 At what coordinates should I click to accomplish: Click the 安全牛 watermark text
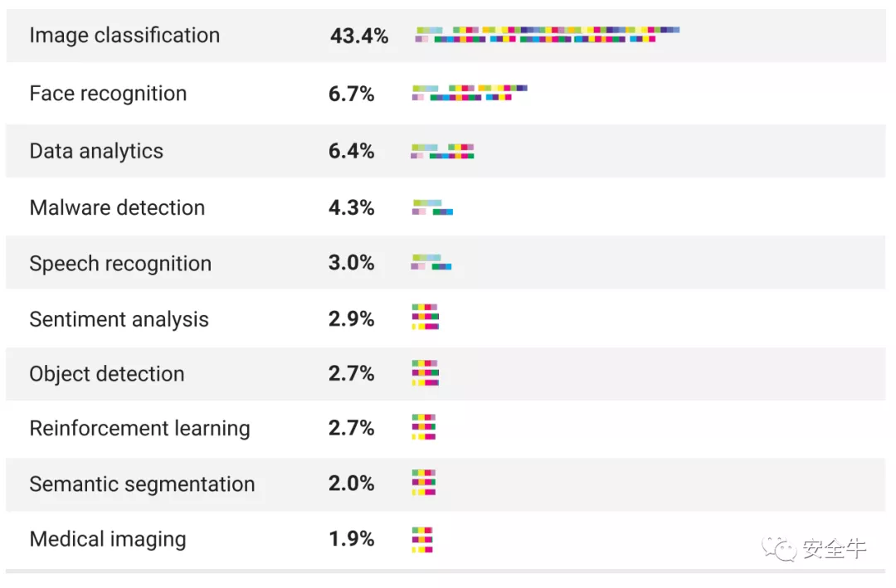click(x=834, y=548)
